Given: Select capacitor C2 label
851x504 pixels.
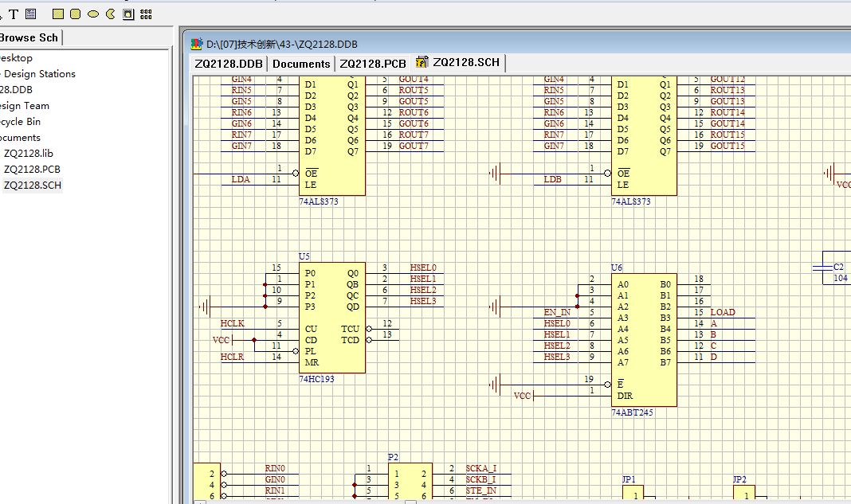Looking at the screenshot, I should 838,267.
